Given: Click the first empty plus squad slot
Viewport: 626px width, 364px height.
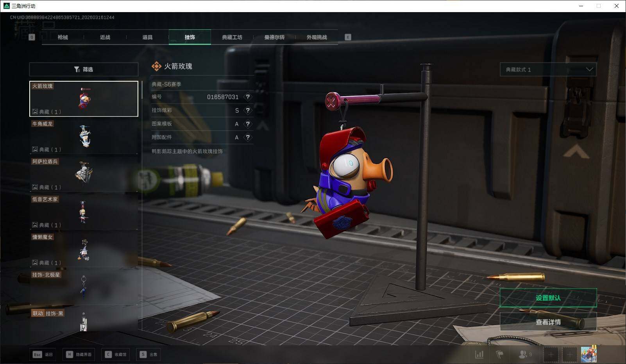Looking at the screenshot, I should pos(551,354).
